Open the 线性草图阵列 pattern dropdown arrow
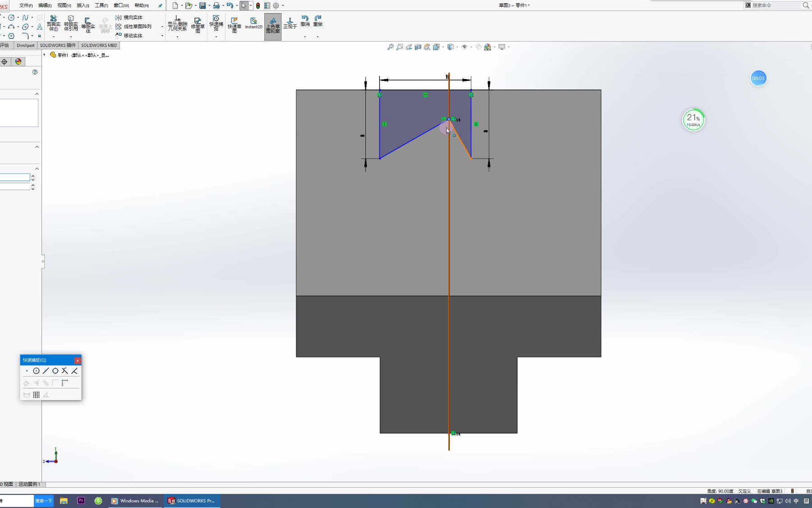812x508 pixels. pos(162,27)
